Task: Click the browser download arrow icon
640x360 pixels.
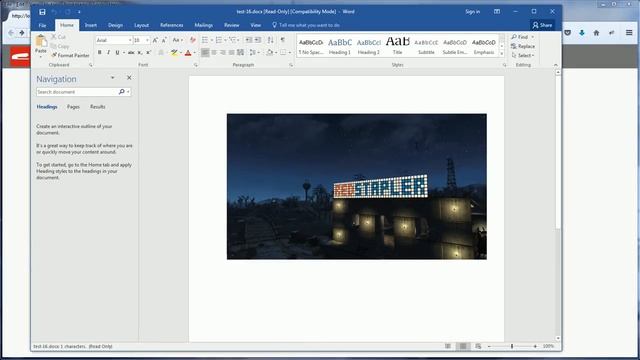Action: [x=582, y=33]
